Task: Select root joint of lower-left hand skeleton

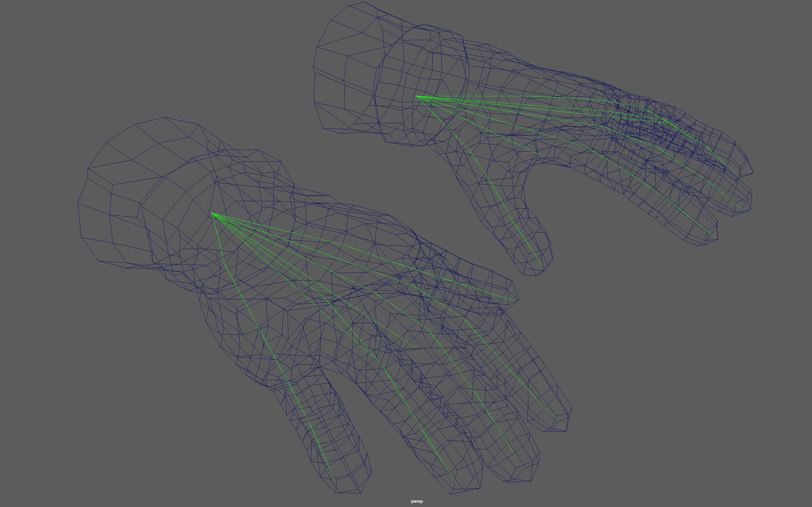Action: [212, 213]
